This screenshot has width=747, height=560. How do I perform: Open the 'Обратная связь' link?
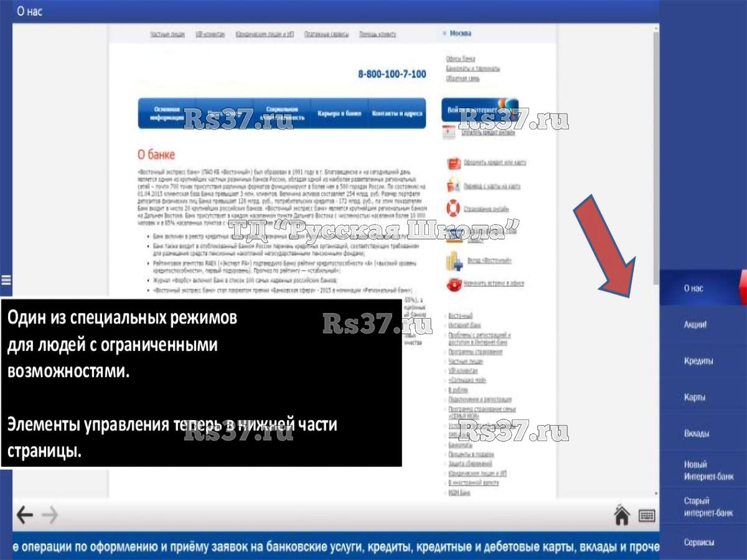(463, 79)
